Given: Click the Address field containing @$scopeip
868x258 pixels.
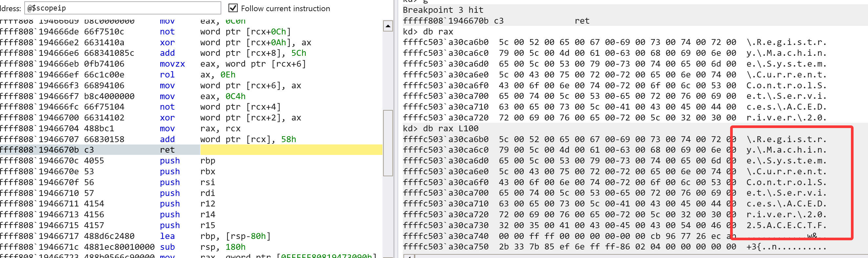Looking at the screenshot, I should [123, 8].
